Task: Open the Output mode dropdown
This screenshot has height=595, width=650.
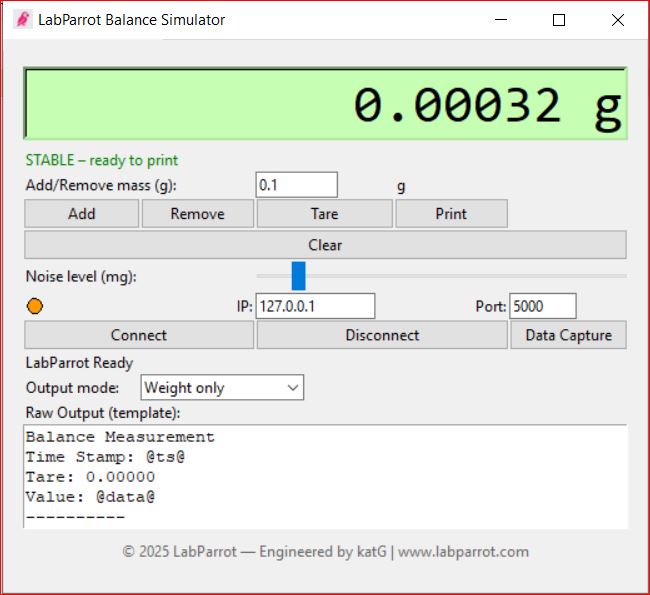Action: pyautogui.click(x=222, y=388)
